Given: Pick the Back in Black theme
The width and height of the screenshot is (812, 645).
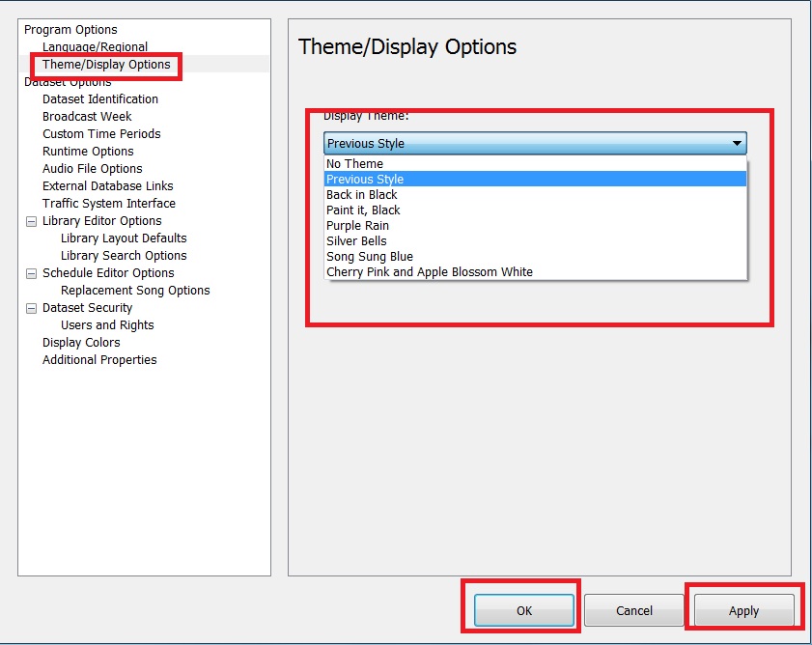Looking at the screenshot, I should (x=362, y=195).
